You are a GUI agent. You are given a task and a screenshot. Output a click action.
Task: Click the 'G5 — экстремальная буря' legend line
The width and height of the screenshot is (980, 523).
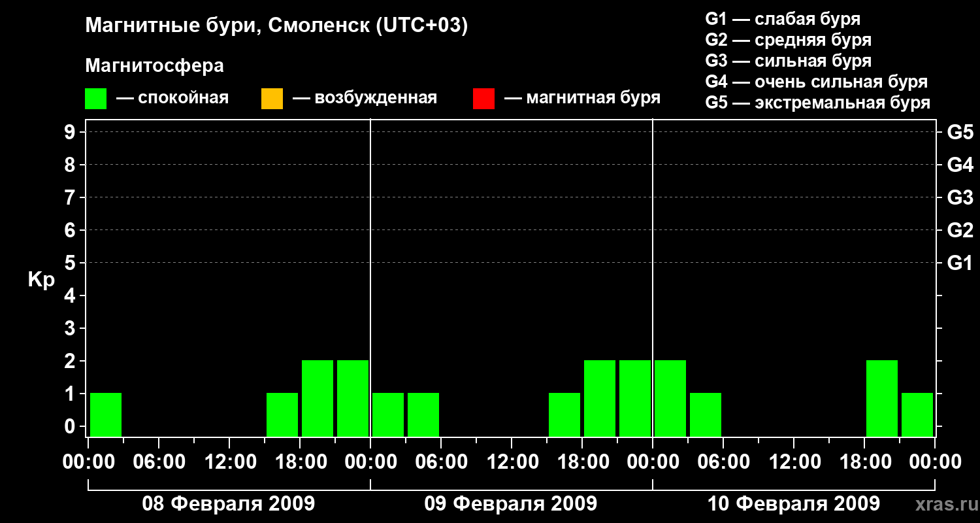point(818,103)
